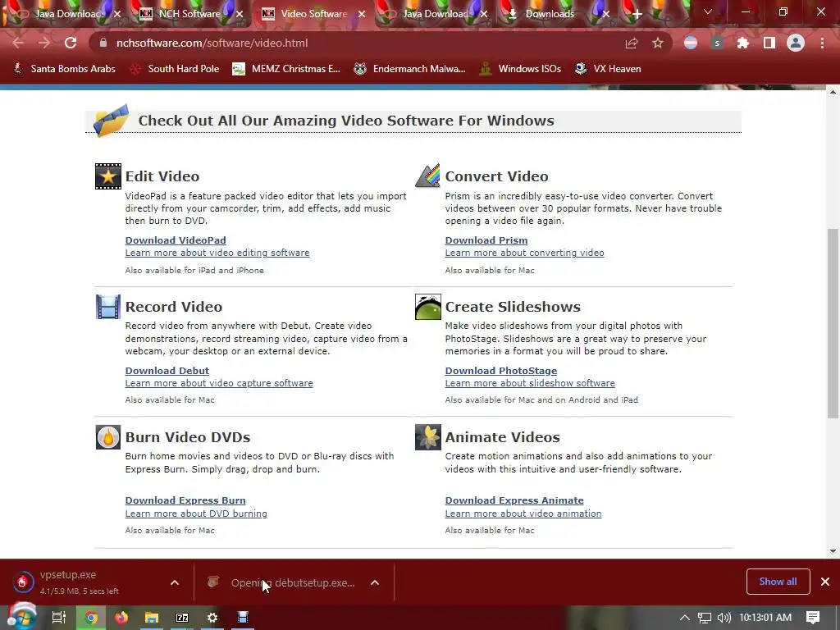Open the notification center icon

pos(813,618)
